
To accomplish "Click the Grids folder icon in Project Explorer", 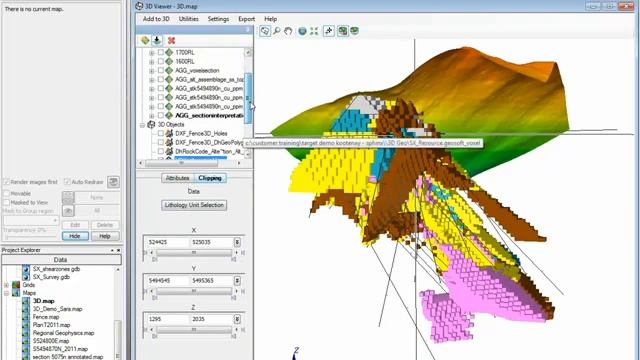I will [16, 285].
